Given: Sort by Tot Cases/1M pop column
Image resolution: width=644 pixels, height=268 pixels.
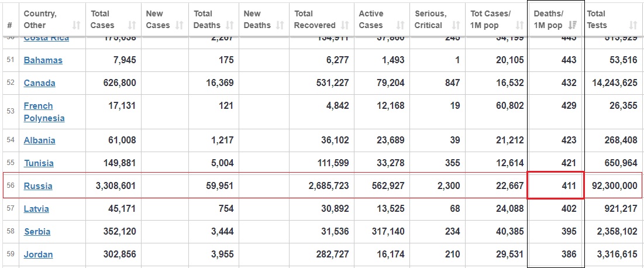Looking at the screenshot, I should [519, 25].
